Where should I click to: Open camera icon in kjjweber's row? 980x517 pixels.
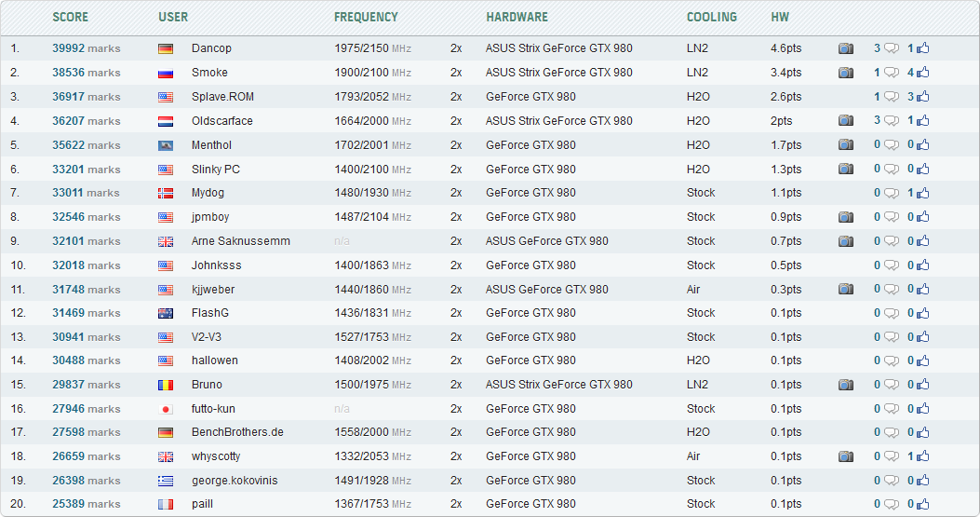(845, 290)
